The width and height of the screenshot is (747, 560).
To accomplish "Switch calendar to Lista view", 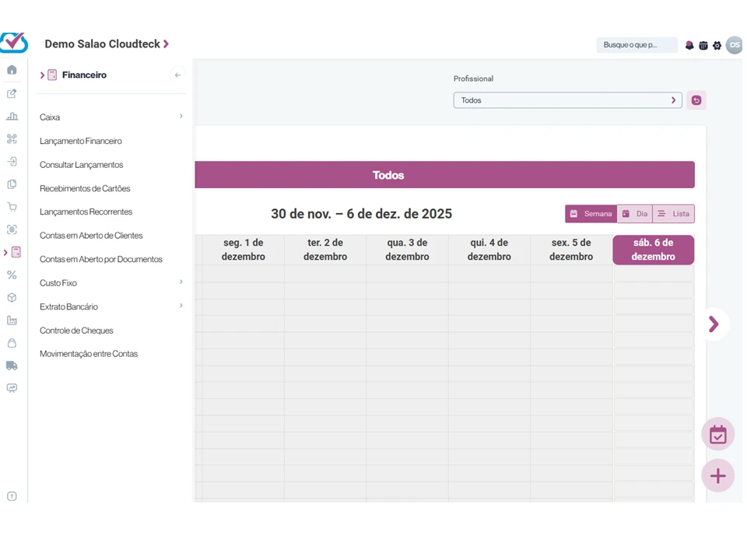I will (x=673, y=214).
